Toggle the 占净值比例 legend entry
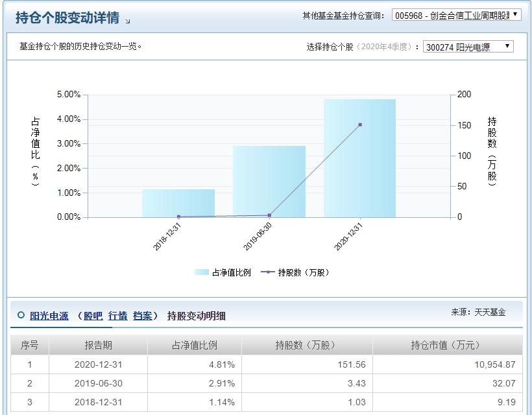Image resolution: width=532 pixels, height=415 pixels. pos(221,271)
